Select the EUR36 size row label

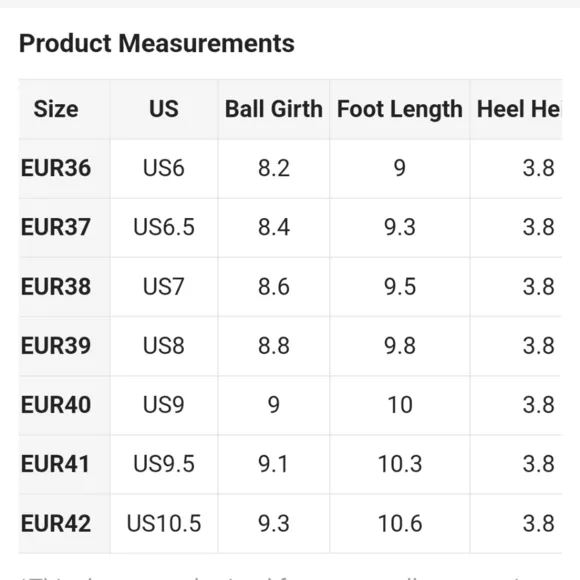point(56,168)
